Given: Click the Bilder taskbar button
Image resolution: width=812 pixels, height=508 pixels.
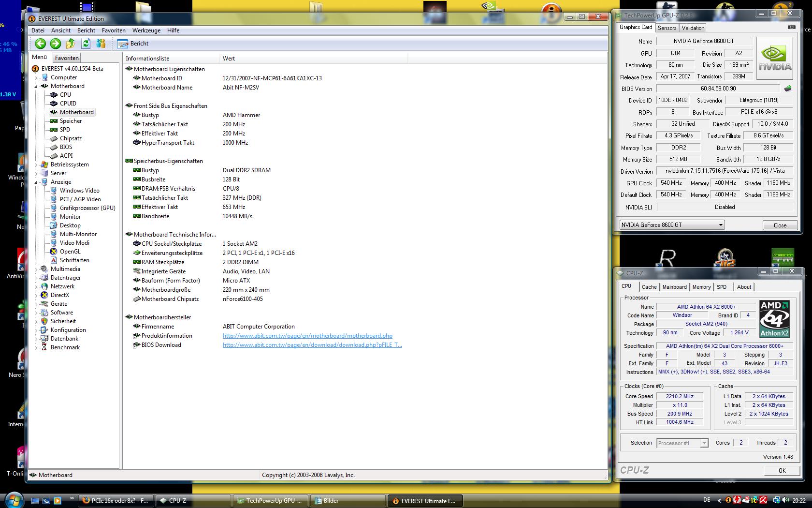Looking at the screenshot, I should [348, 501].
